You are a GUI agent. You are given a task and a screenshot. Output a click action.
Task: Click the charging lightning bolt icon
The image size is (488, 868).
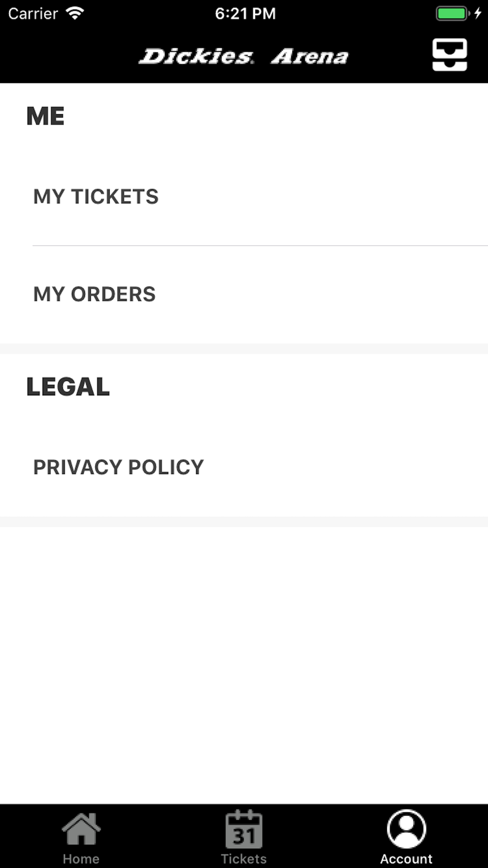pyautogui.click(x=478, y=13)
